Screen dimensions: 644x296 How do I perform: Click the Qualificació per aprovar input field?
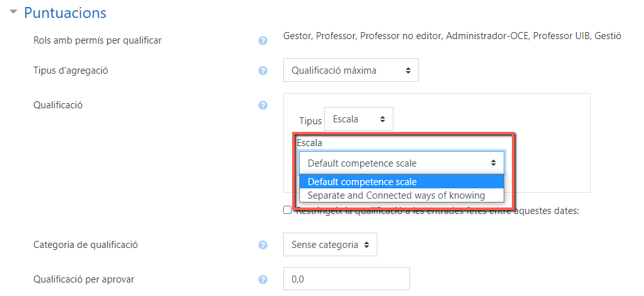pos(347,279)
